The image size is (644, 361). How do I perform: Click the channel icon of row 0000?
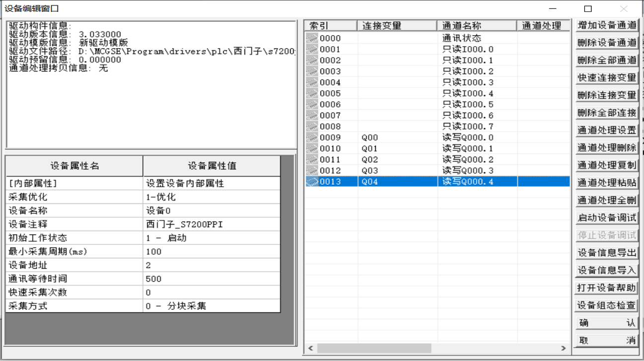pyautogui.click(x=312, y=38)
